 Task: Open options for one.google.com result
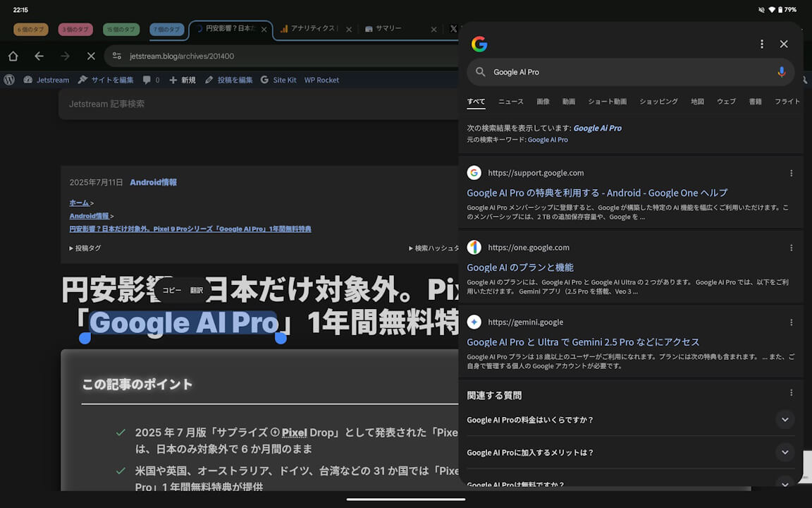[792, 248]
